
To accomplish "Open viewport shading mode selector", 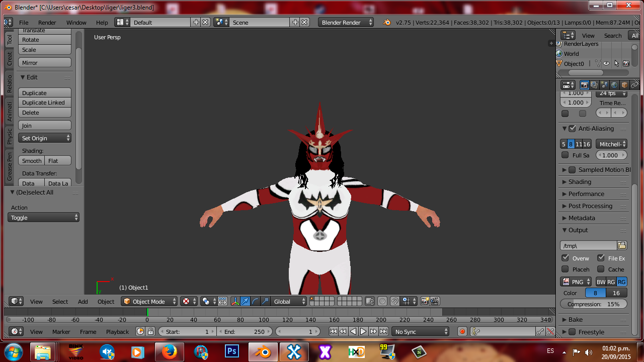I will point(189,301).
